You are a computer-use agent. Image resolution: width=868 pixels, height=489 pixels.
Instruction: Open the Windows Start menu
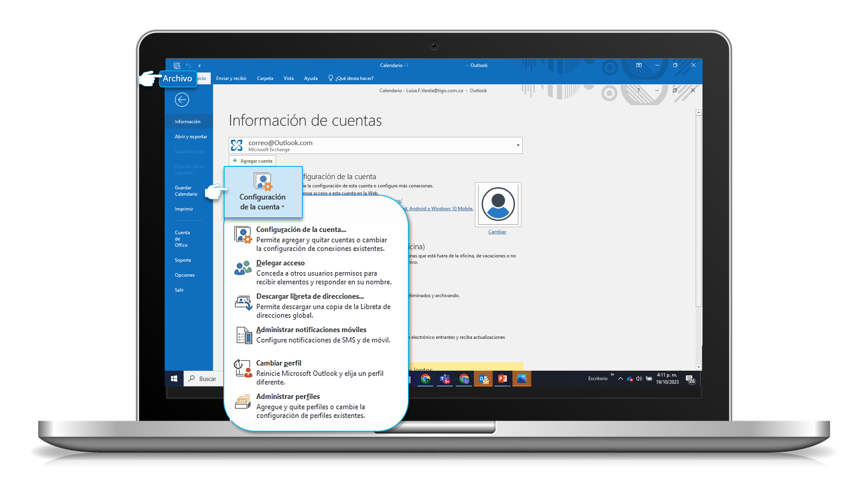click(174, 379)
